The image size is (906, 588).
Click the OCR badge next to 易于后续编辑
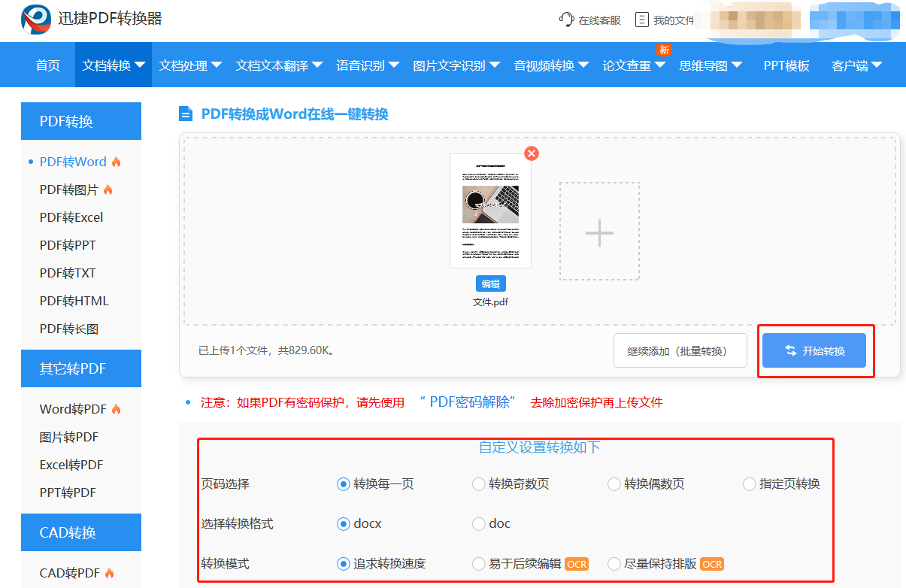[576, 564]
